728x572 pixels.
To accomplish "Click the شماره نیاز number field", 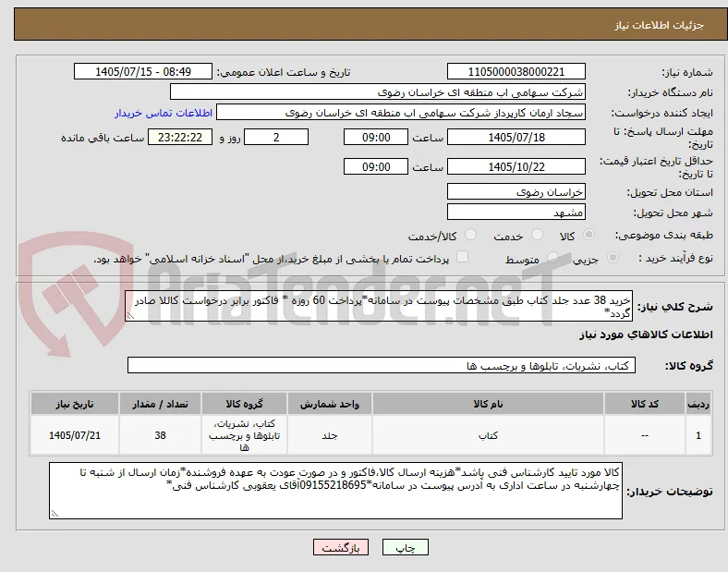I will click(516, 72).
